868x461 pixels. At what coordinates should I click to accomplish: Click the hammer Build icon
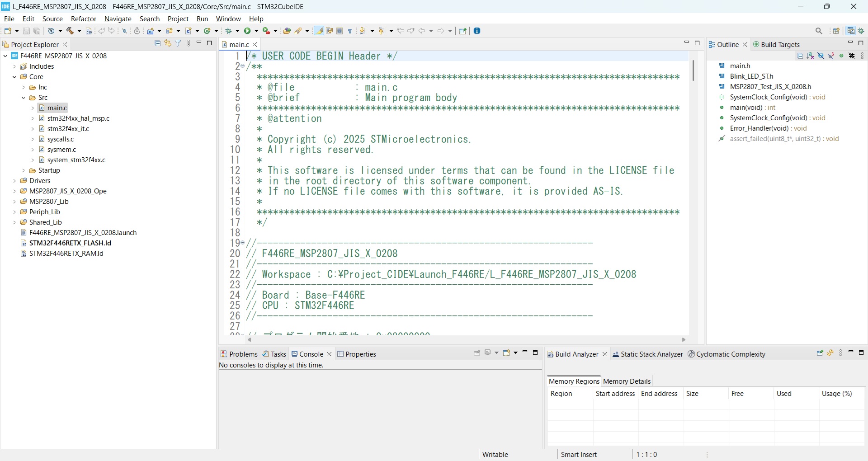click(x=71, y=31)
